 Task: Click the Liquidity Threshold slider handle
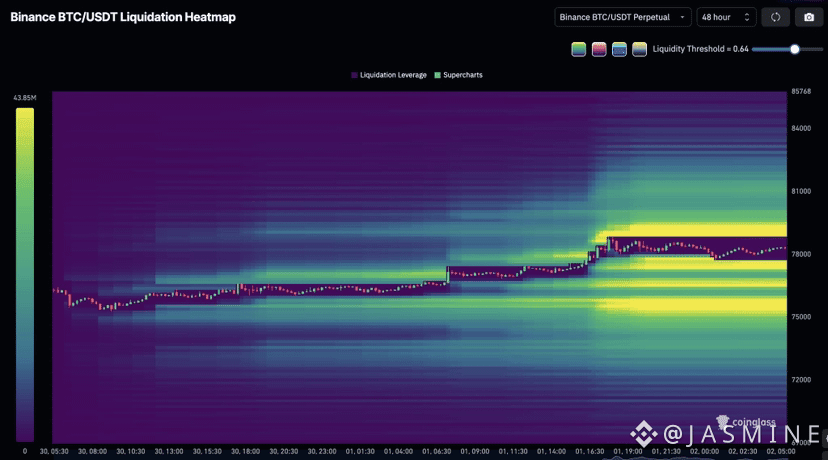tap(795, 49)
